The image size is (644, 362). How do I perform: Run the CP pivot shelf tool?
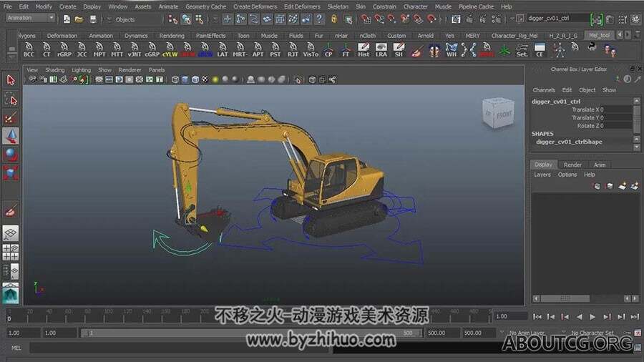328,49
